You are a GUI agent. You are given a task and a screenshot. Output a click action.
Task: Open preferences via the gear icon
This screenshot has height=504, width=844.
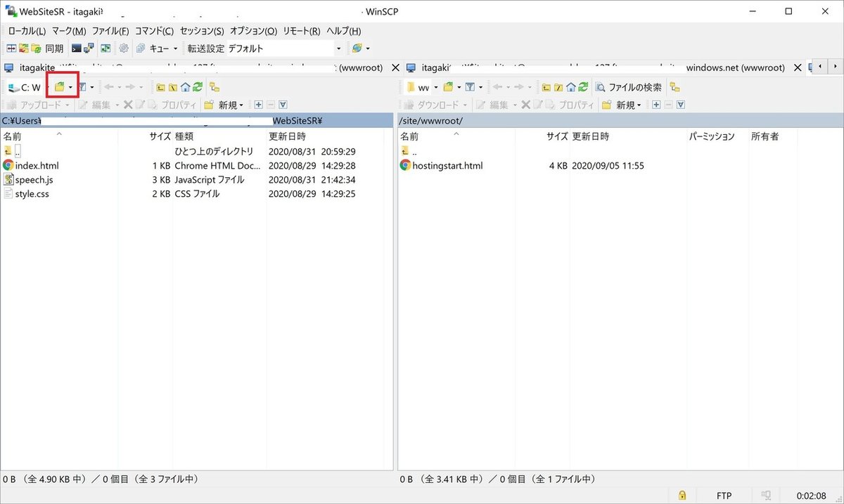[123, 49]
